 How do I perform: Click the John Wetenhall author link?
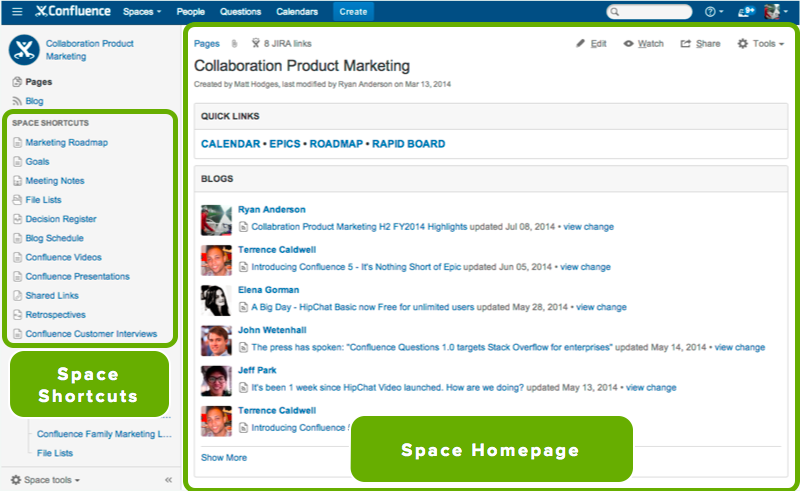click(272, 330)
